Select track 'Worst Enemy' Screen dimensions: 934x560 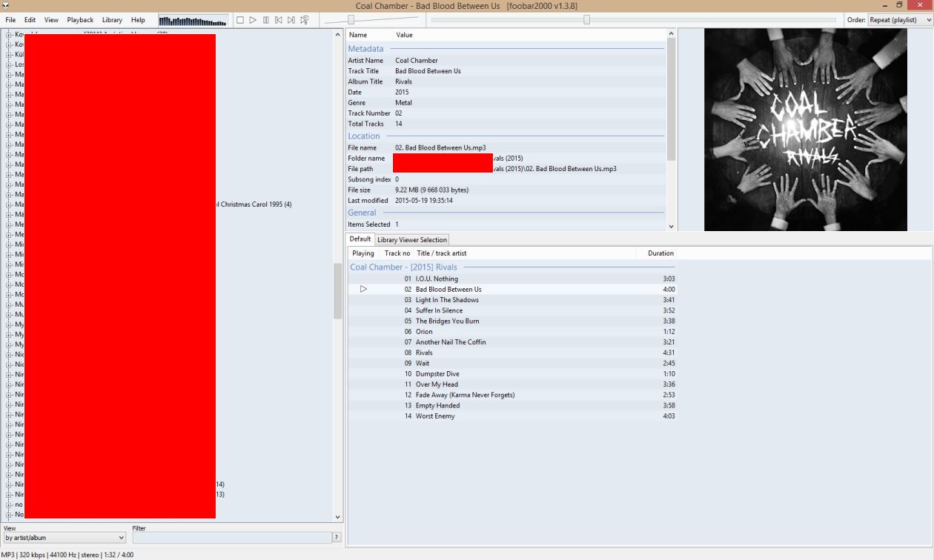(x=513, y=416)
